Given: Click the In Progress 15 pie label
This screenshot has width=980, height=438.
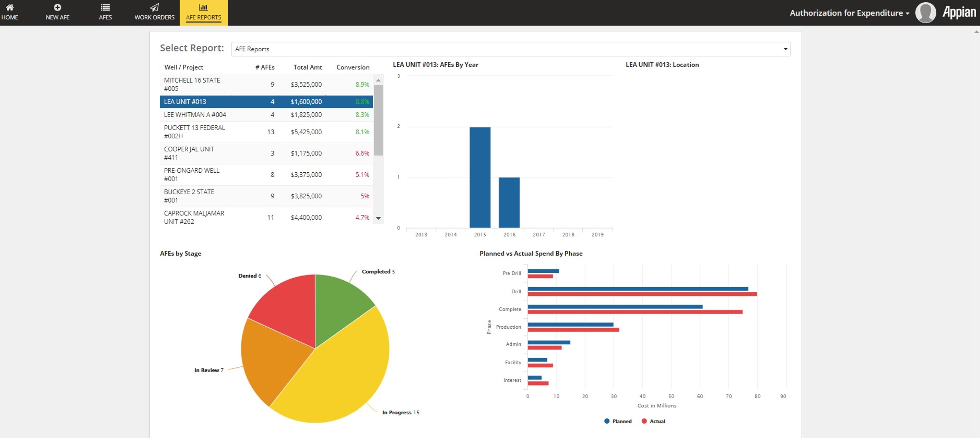Looking at the screenshot, I should (x=401, y=412).
